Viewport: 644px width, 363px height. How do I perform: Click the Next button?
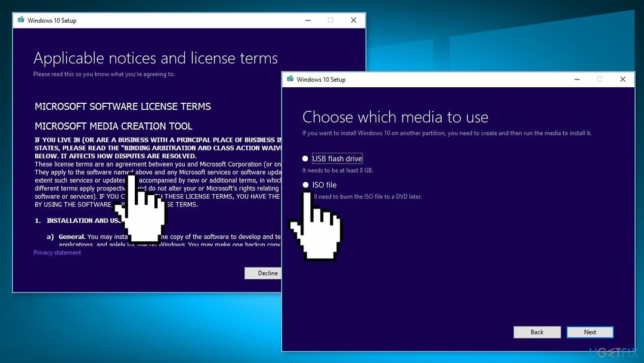click(x=590, y=332)
